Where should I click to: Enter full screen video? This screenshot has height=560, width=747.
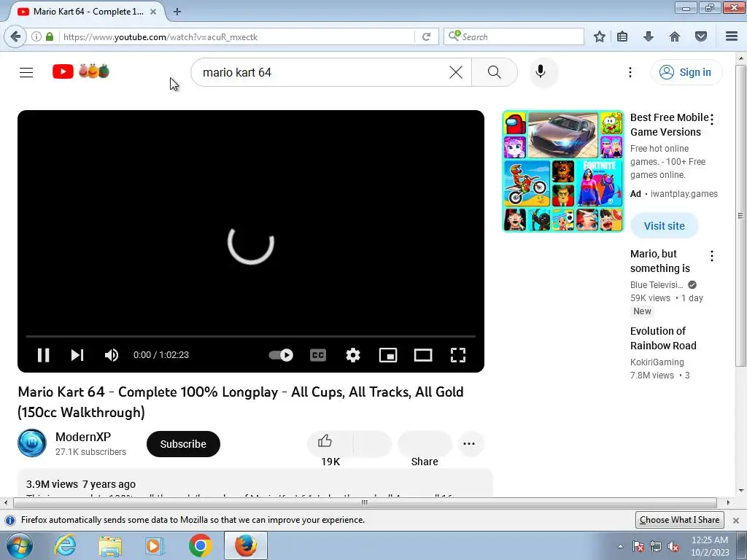coord(458,355)
